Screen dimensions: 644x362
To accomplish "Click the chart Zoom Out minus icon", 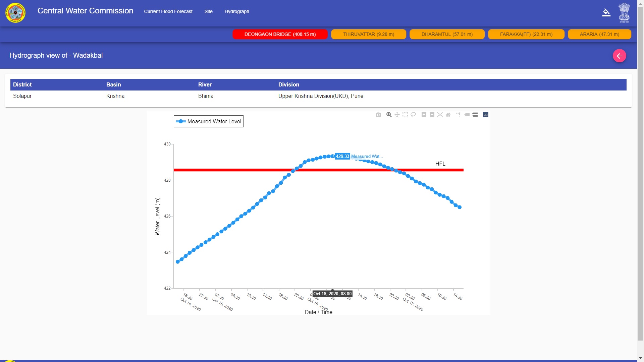I will tap(432, 115).
